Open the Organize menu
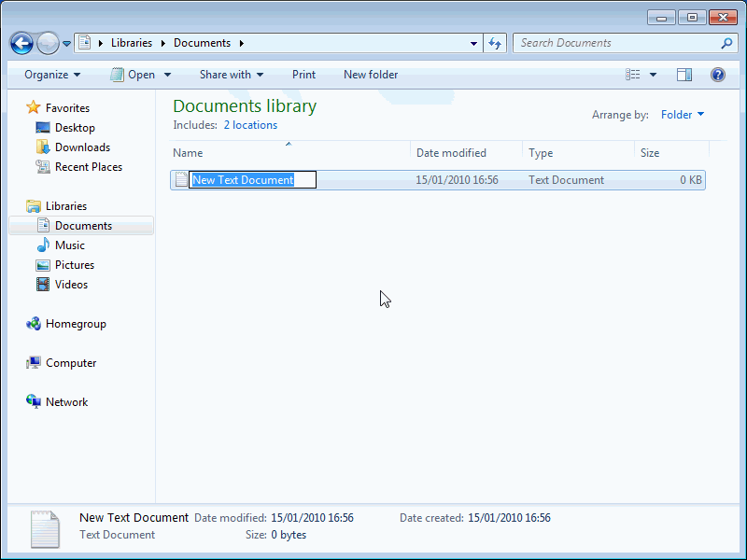The height and width of the screenshot is (560, 747). pyautogui.click(x=52, y=75)
